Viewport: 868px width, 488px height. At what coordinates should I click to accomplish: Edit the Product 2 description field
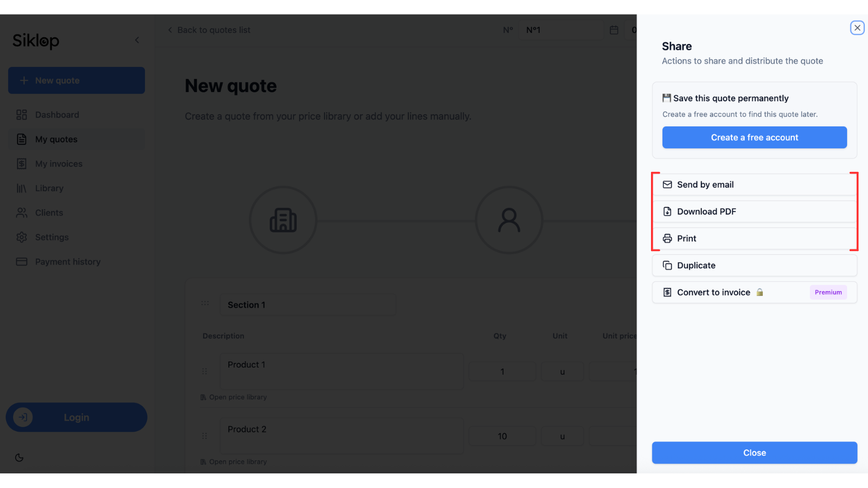(342, 436)
